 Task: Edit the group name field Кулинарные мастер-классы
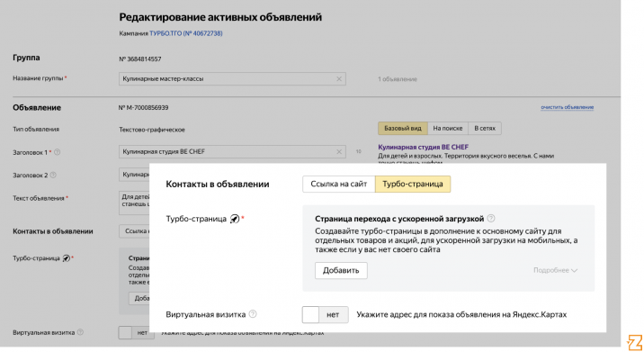click(x=232, y=79)
